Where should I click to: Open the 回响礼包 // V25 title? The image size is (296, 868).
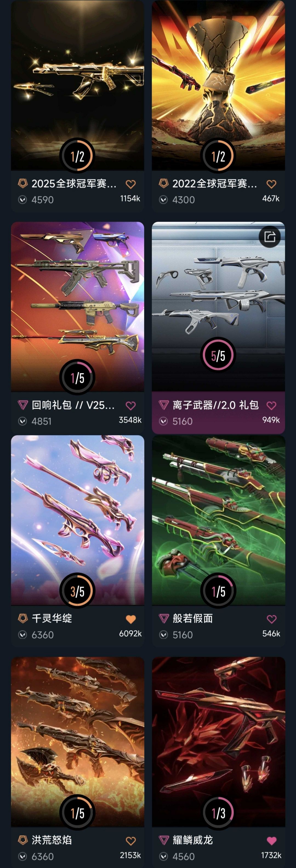point(73,405)
